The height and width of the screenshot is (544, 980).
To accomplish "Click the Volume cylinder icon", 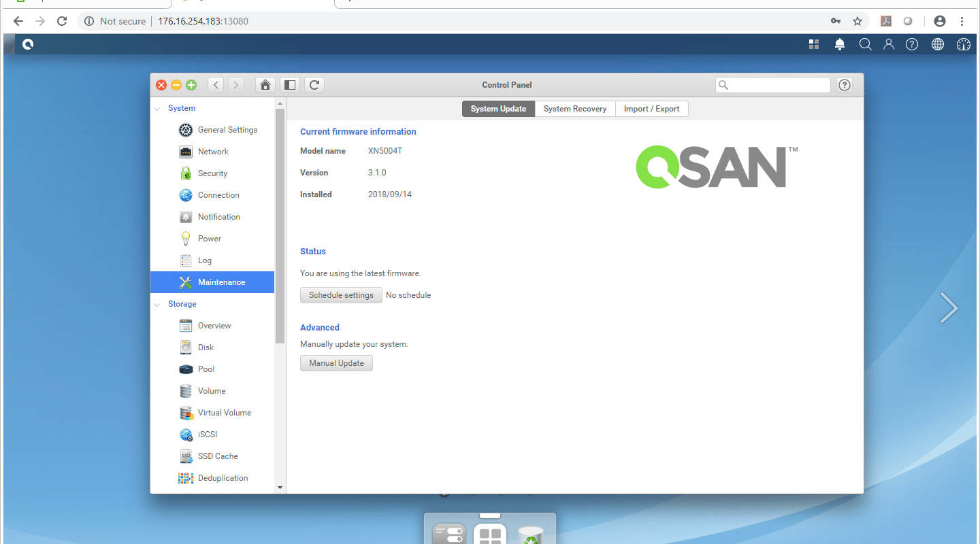I will click(x=186, y=391).
